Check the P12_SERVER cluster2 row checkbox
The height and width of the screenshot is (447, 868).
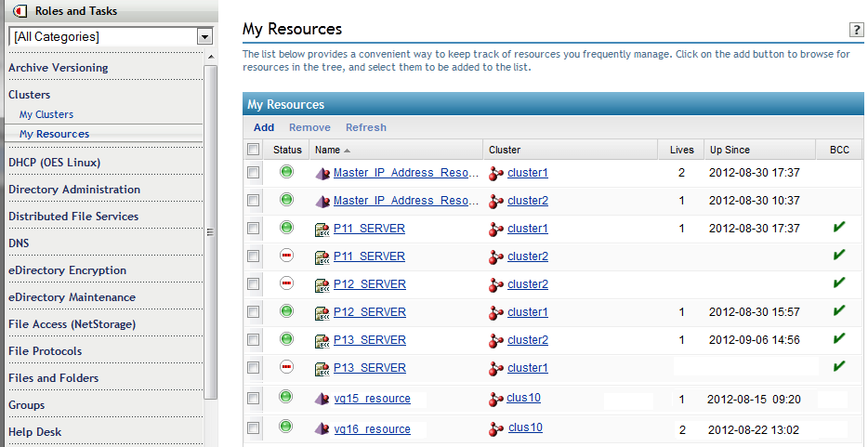point(254,283)
